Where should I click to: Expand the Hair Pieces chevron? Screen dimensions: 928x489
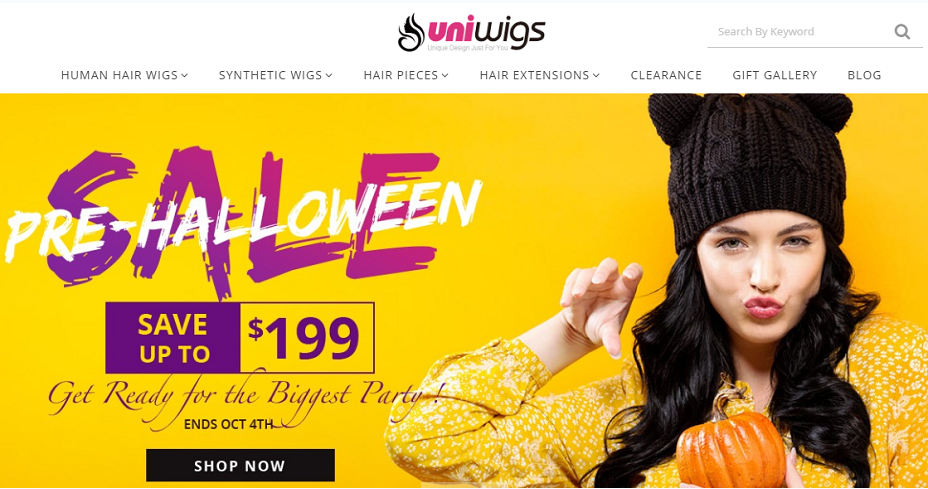445,75
